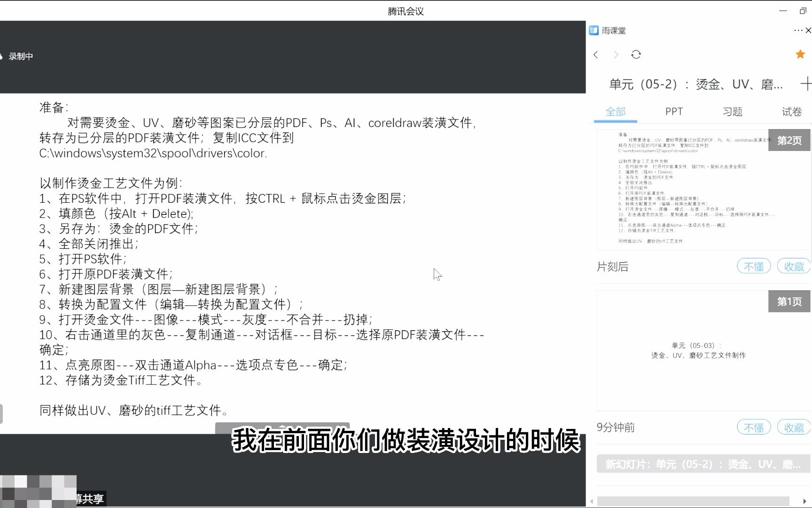This screenshot has width=812, height=508.
Task: Click the plus icon beside lesson title
Action: point(805,84)
